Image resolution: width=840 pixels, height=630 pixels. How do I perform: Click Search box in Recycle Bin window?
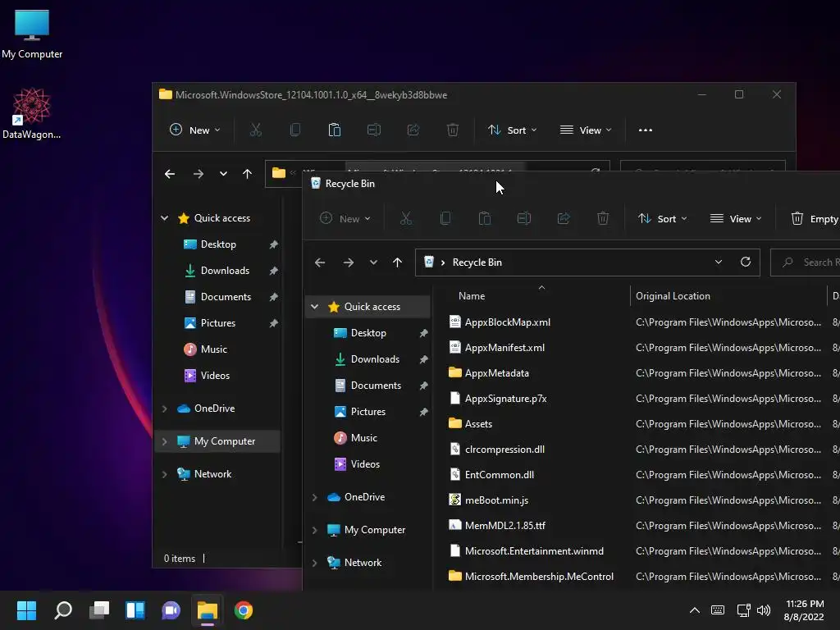[806, 262]
